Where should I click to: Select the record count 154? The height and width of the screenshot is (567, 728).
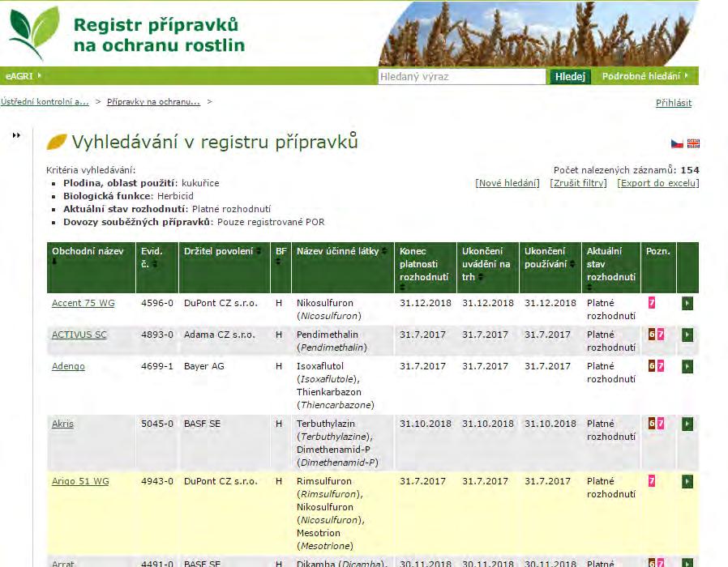pos(690,170)
